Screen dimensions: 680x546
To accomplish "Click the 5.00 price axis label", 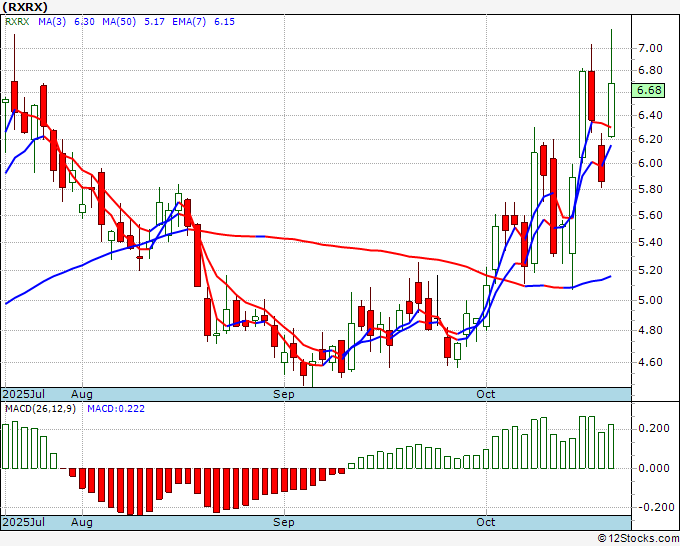I will [650, 300].
